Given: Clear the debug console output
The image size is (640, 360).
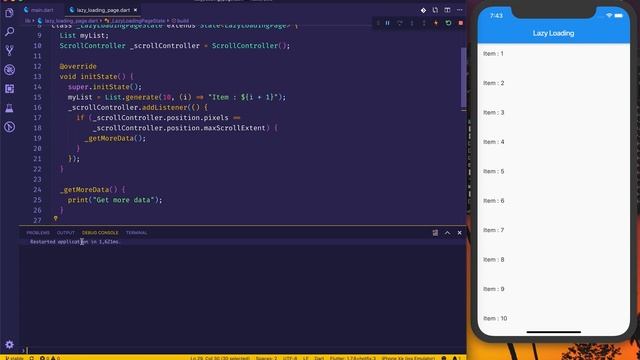Looking at the screenshot, I should point(435,233).
